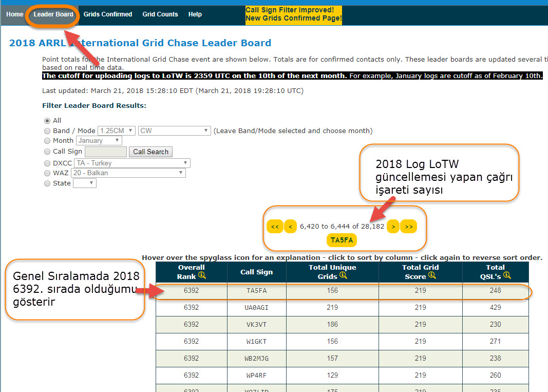Viewport: 548px width, 392px height.
Task: Click 230 QSL value in VK3VT row
Action: coord(495,325)
